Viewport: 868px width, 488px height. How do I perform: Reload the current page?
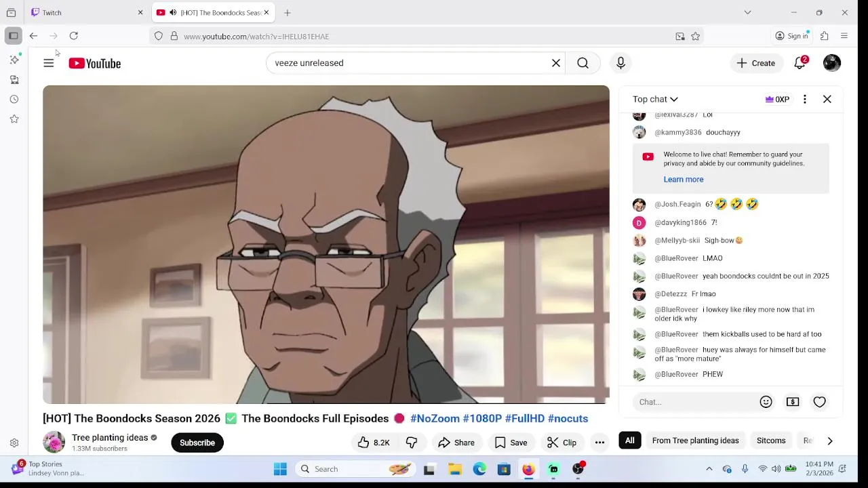(x=74, y=36)
